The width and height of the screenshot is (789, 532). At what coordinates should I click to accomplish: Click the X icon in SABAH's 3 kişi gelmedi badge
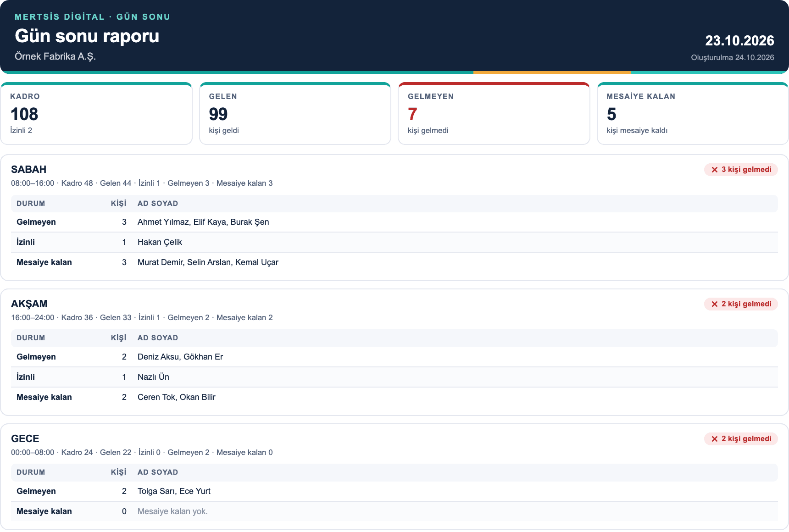[x=714, y=170]
